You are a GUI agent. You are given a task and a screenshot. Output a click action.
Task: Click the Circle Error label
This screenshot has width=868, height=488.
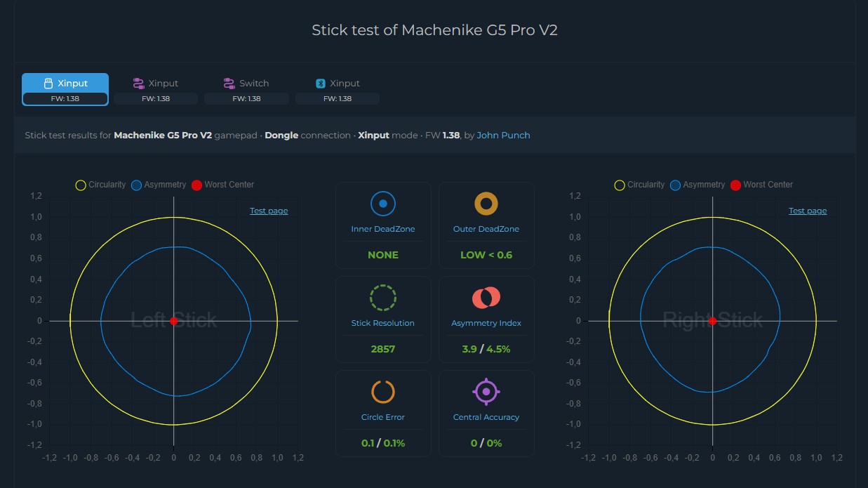pyautogui.click(x=383, y=417)
